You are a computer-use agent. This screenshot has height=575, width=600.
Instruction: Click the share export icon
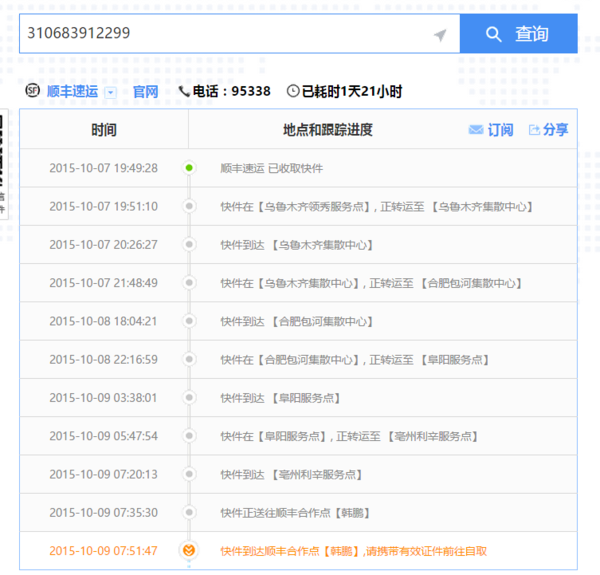click(534, 130)
